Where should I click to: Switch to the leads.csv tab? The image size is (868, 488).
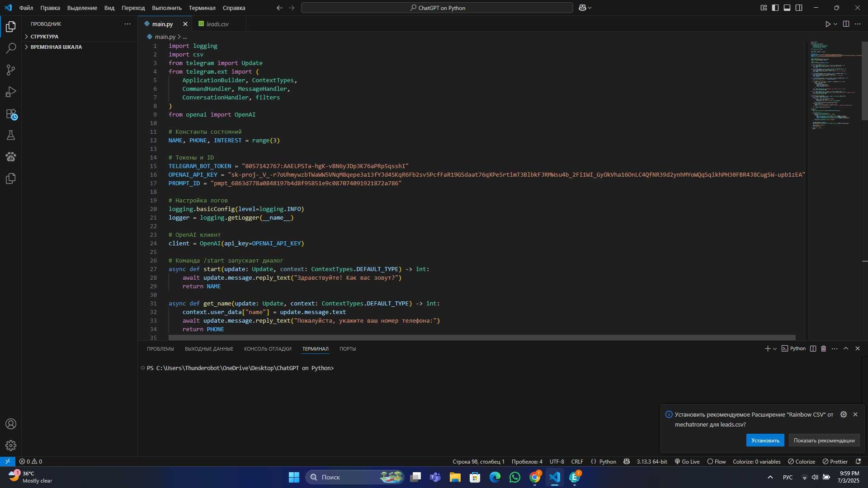(217, 24)
